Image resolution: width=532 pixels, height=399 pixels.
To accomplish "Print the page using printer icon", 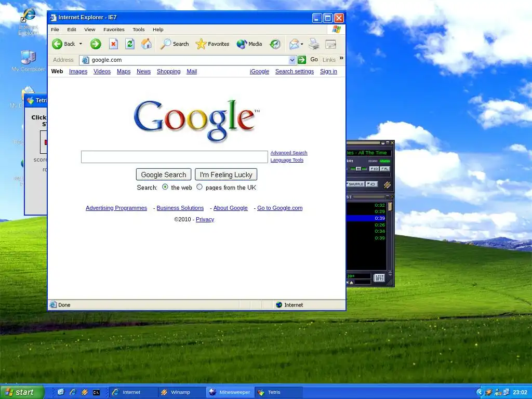I will [314, 44].
